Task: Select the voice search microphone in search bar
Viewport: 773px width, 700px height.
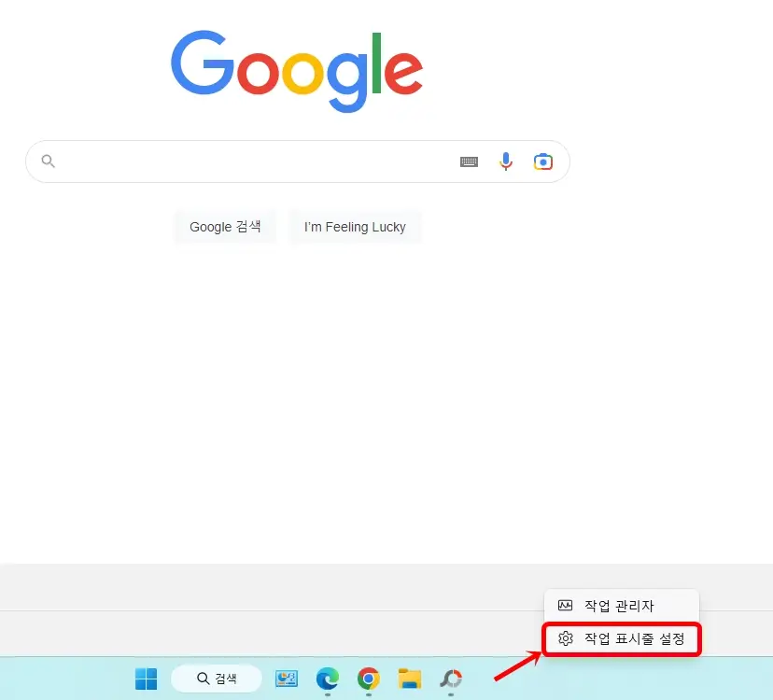Action: (506, 161)
